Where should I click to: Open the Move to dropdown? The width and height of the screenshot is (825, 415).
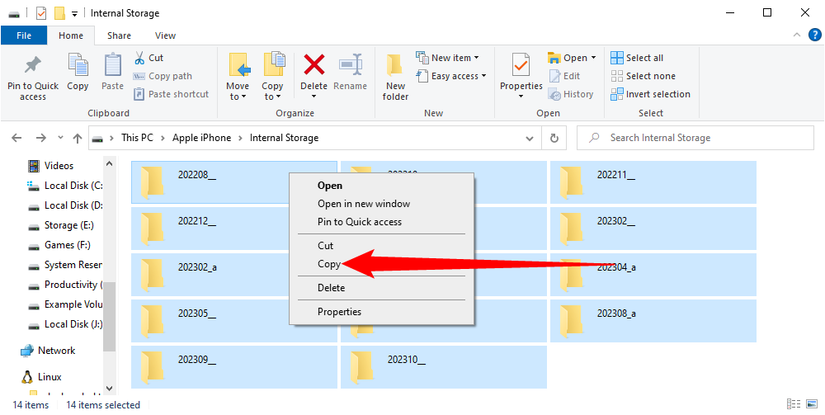coord(237,78)
